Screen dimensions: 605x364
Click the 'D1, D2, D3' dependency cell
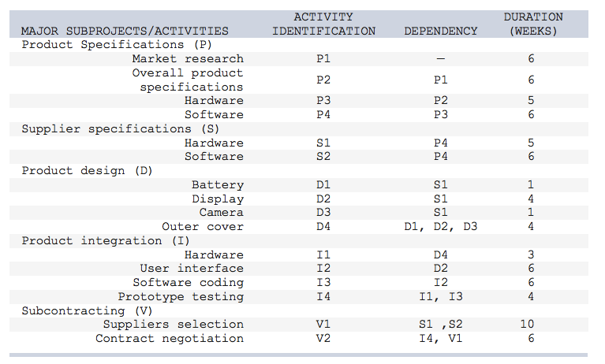point(441,227)
